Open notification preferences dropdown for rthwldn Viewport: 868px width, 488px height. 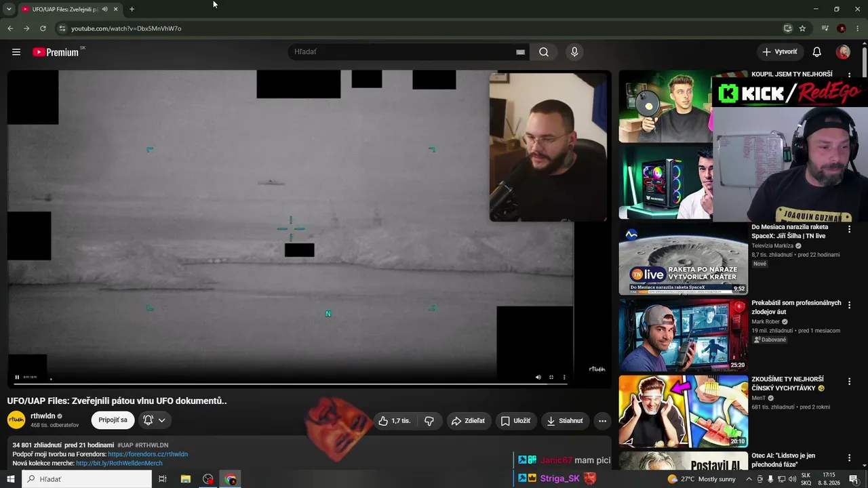(155, 420)
